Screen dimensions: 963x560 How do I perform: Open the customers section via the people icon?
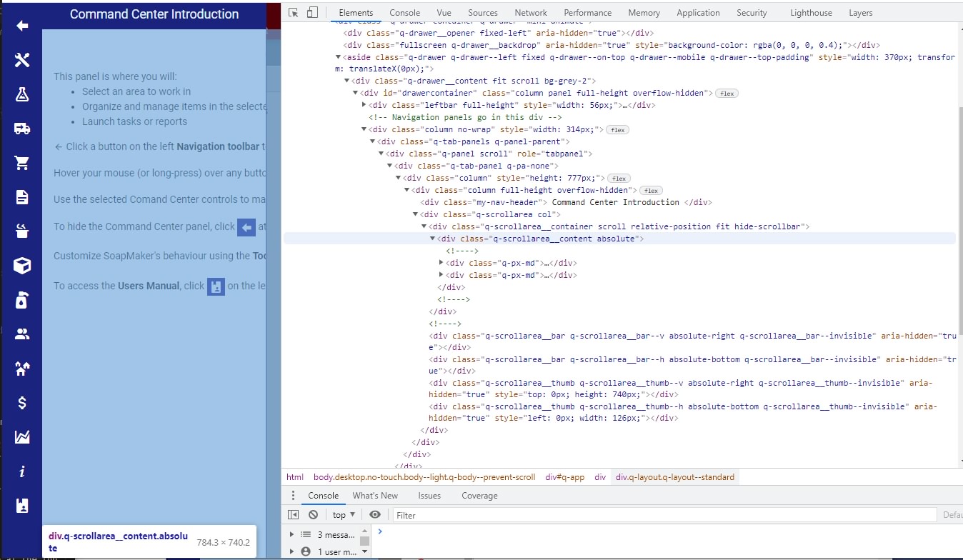(22, 334)
